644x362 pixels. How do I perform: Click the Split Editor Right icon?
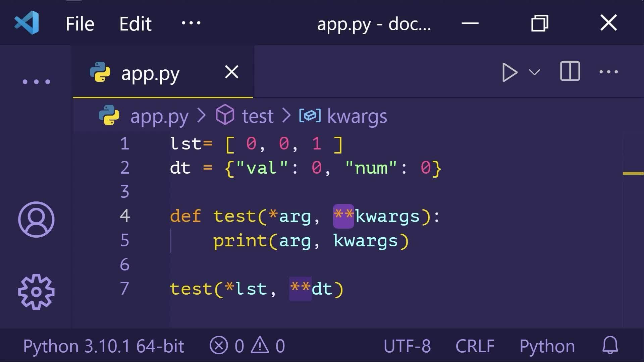coord(570,71)
